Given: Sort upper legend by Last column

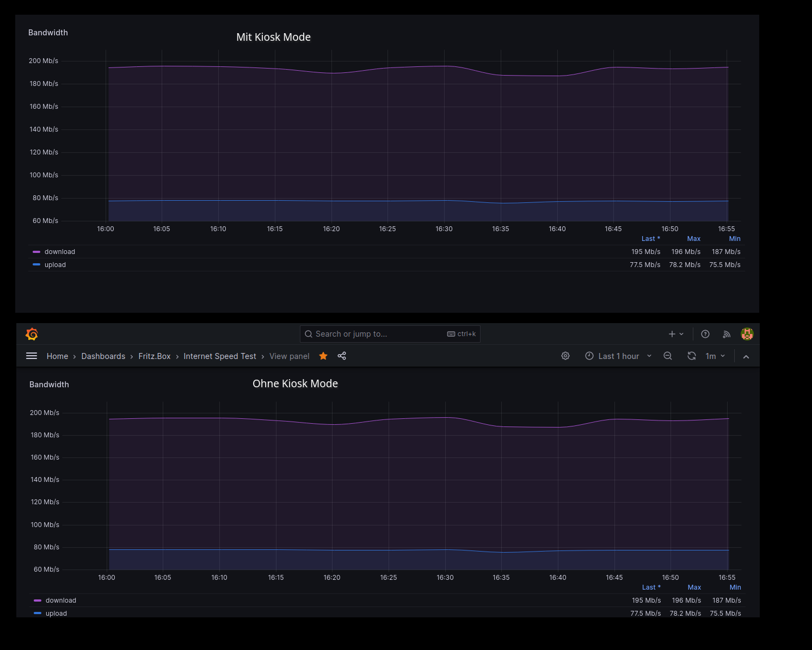Looking at the screenshot, I should coord(651,239).
